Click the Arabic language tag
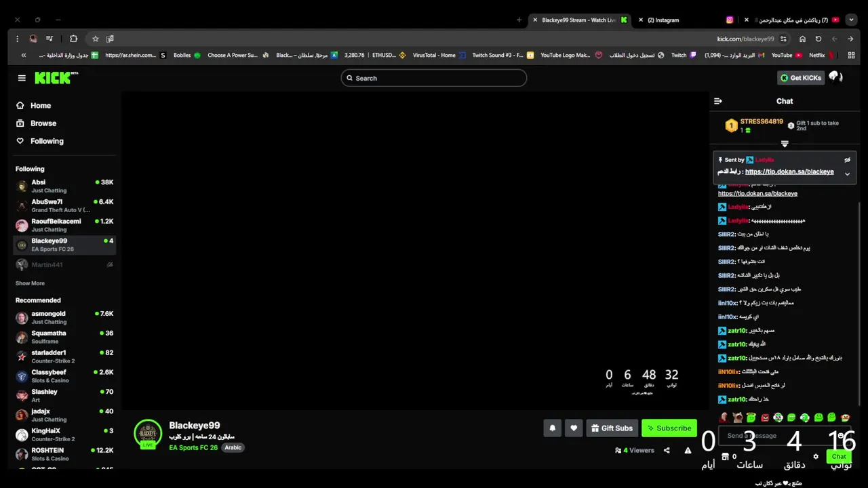The image size is (868, 488). pyautogui.click(x=233, y=447)
